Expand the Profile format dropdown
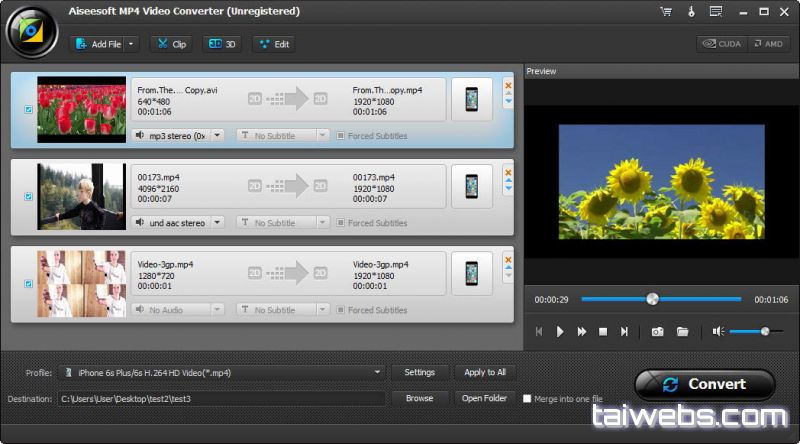Image resolution: width=800 pixels, height=444 pixels. (x=377, y=372)
